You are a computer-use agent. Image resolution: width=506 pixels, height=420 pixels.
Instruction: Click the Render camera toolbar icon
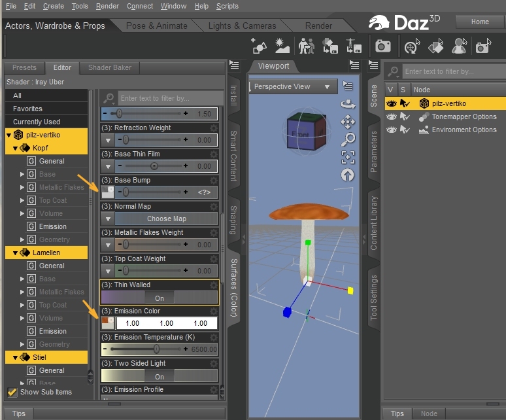[382, 46]
